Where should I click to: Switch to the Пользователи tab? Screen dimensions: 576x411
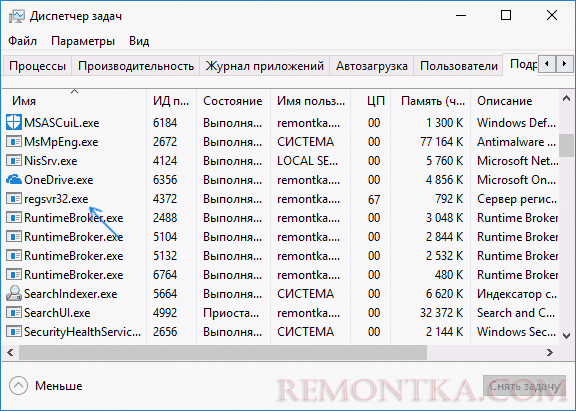coord(459,66)
